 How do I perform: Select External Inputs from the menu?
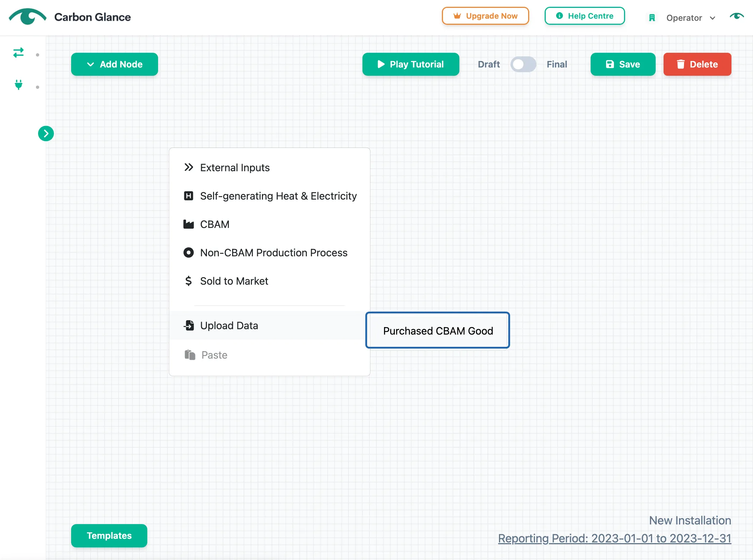269,168
